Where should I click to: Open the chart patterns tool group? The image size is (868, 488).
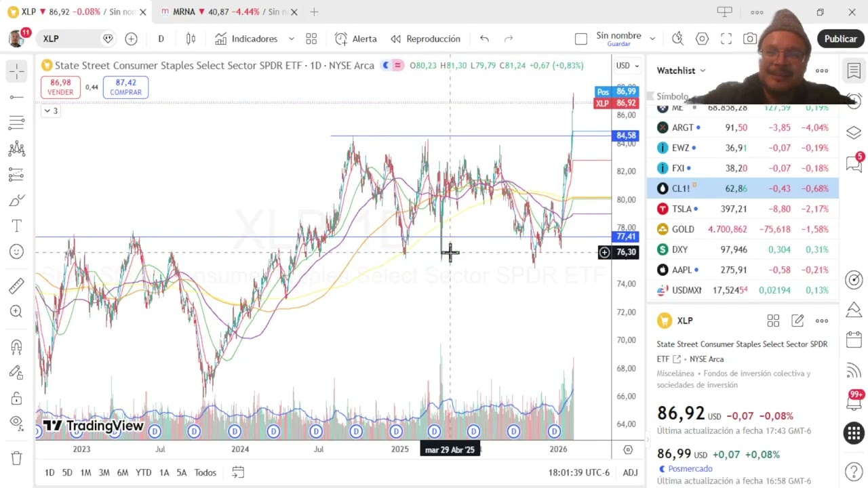(x=17, y=149)
